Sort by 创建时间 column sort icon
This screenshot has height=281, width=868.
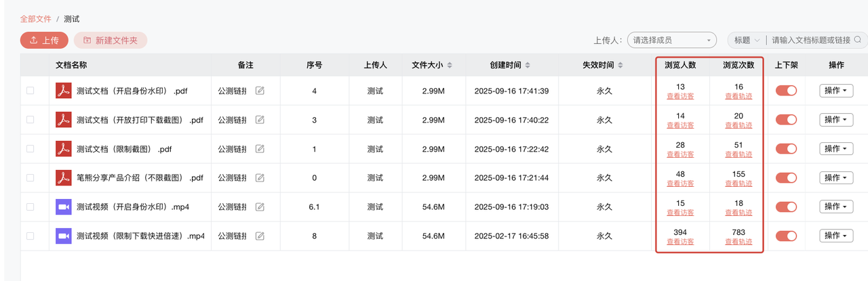(528, 66)
